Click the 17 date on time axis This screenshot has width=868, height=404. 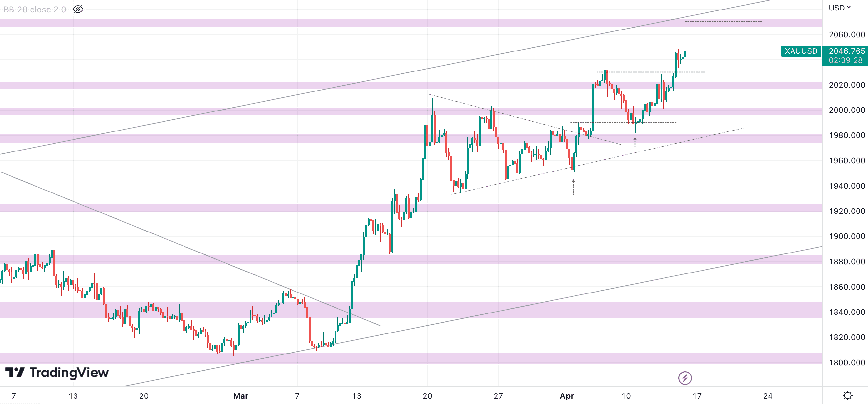click(697, 396)
